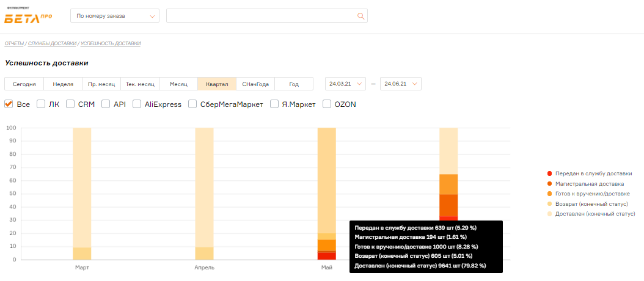This screenshot has width=644, height=281.
Task: Select the СНачГода period tab
Action: 255,84
